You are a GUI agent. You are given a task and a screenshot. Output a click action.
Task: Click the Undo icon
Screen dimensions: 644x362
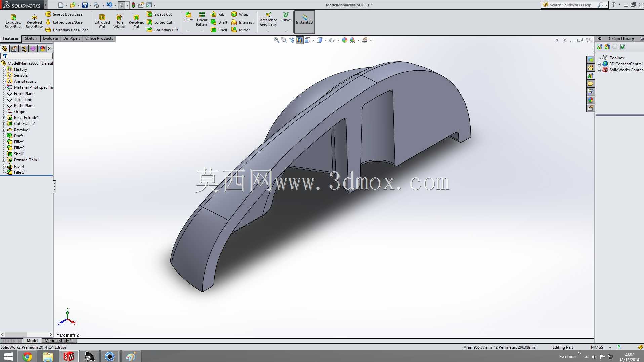click(x=109, y=5)
